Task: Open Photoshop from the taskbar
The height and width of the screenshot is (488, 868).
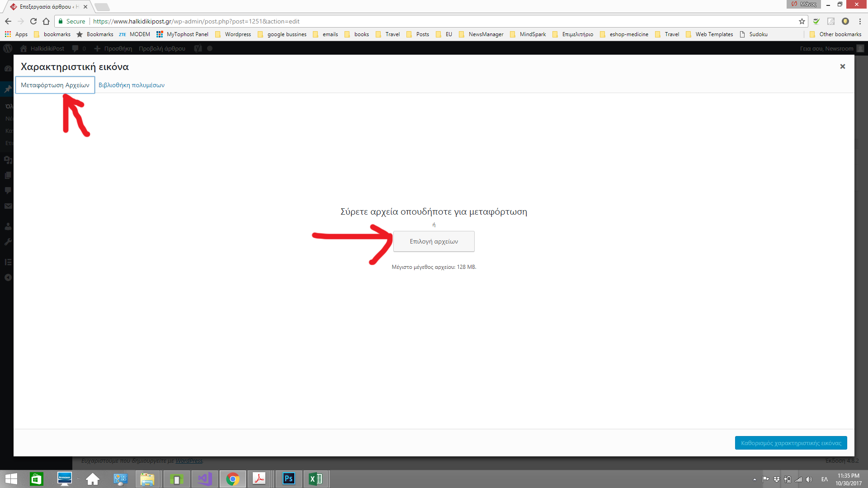Action: (x=288, y=479)
